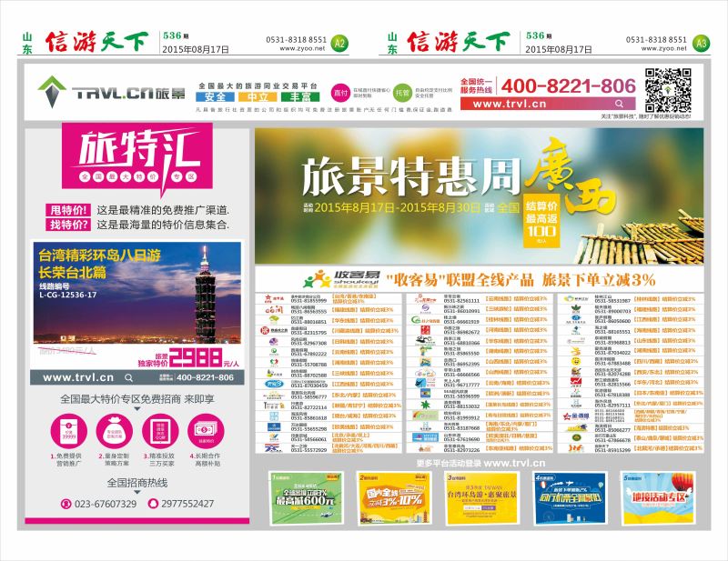Click the 2015年08月17日 date on page A2
The image size is (728, 561).
tap(196, 49)
